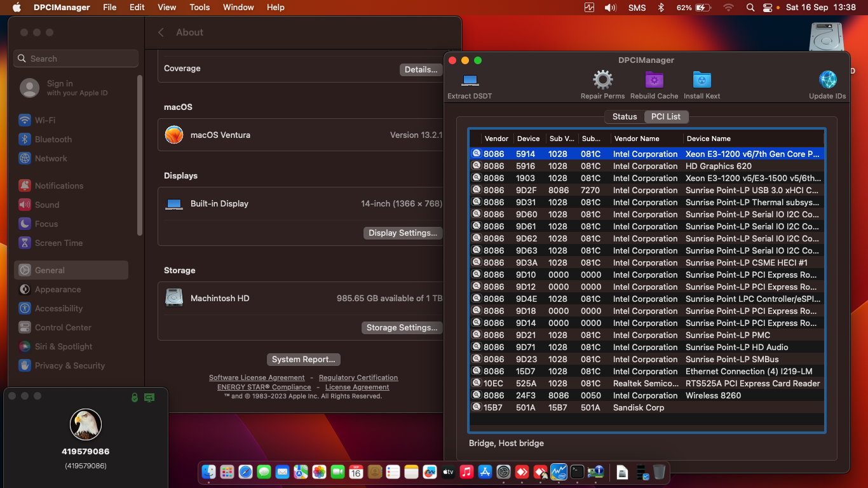The height and width of the screenshot is (488, 868).
Task: Select the HD Graphics 620 row
Action: pos(646,166)
